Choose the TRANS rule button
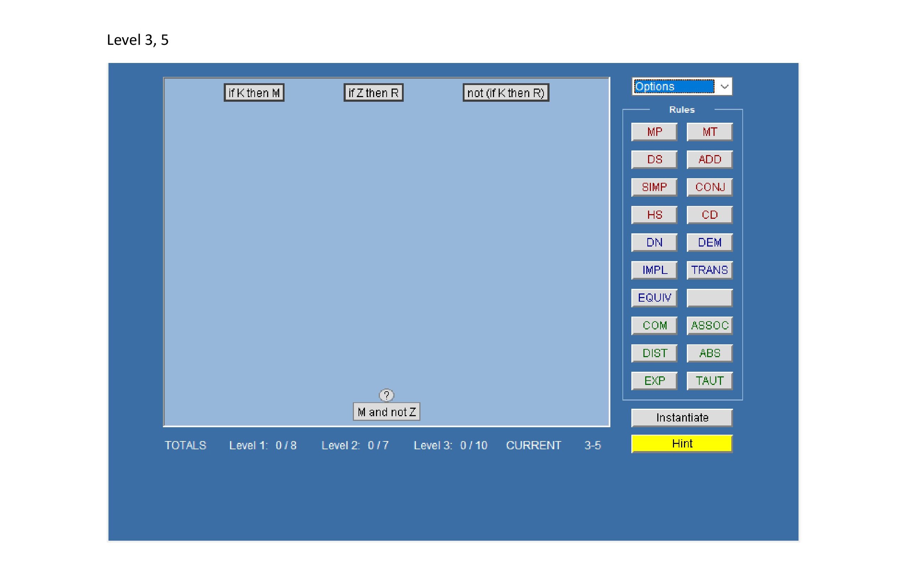 pos(709,270)
